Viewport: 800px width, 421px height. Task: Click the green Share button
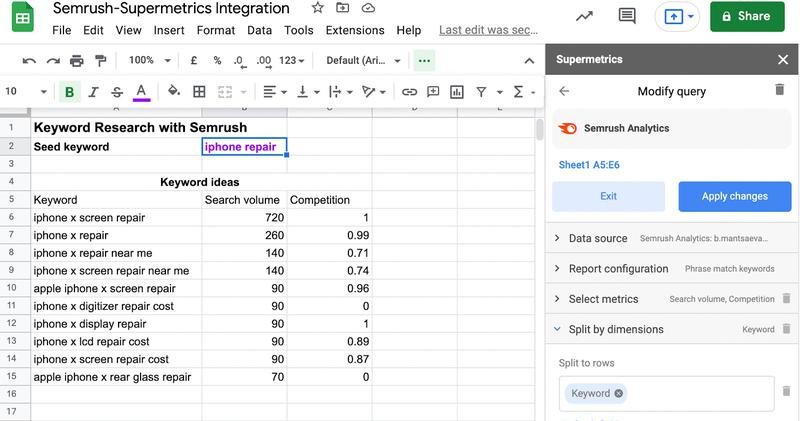tap(747, 16)
